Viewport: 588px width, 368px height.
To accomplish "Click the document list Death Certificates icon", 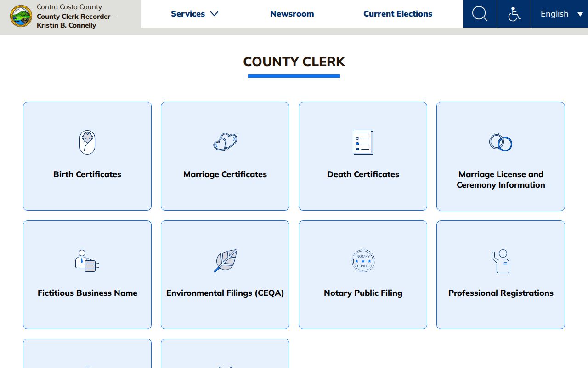I will [363, 142].
